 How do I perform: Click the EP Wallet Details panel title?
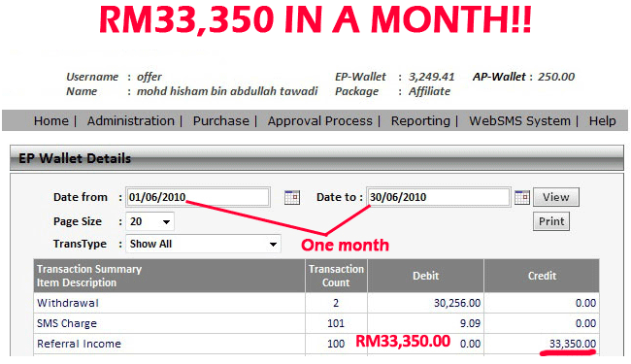pyautogui.click(x=75, y=158)
